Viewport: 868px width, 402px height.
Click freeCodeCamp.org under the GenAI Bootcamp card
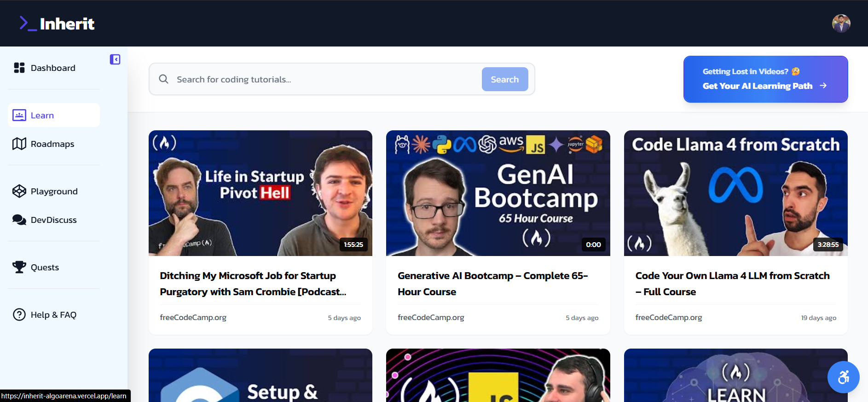(431, 317)
